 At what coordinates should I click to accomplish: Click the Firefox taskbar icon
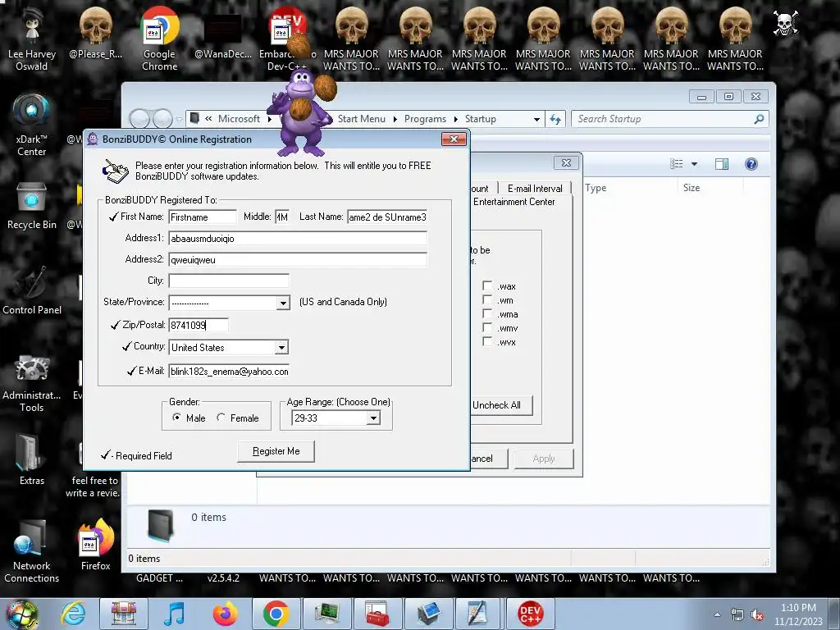[225, 614]
